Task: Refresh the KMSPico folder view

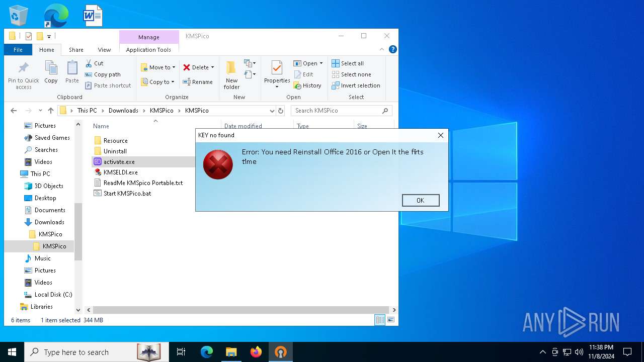Action: [x=281, y=111]
